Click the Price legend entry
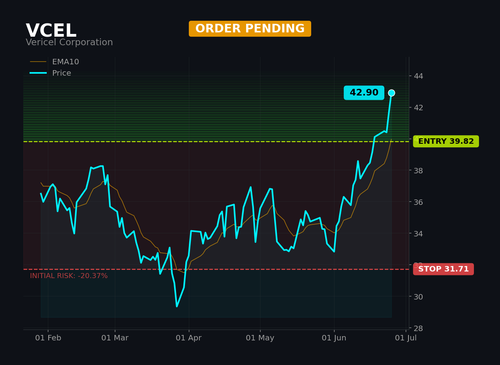500x365 pixels. pyautogui.click(x=50, y=73)
